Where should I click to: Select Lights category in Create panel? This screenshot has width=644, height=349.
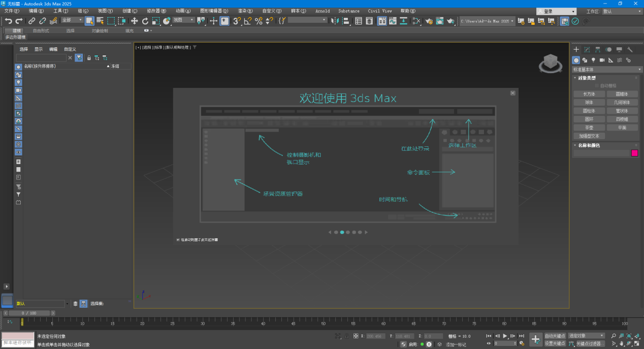(593, 60)
